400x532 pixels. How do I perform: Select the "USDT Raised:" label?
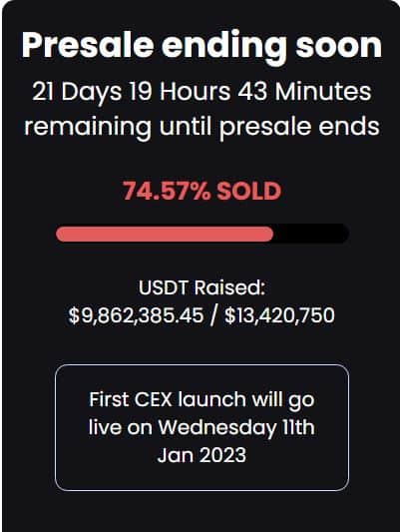click(201, 287)
